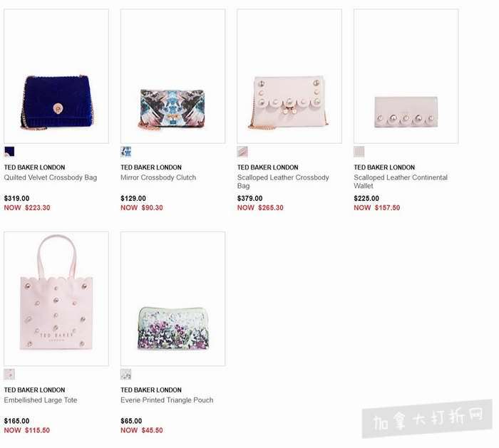499x448 pixels.
Task: Click the Quilted Velvet Crossbody Bag title
Action: pos(51,177)
